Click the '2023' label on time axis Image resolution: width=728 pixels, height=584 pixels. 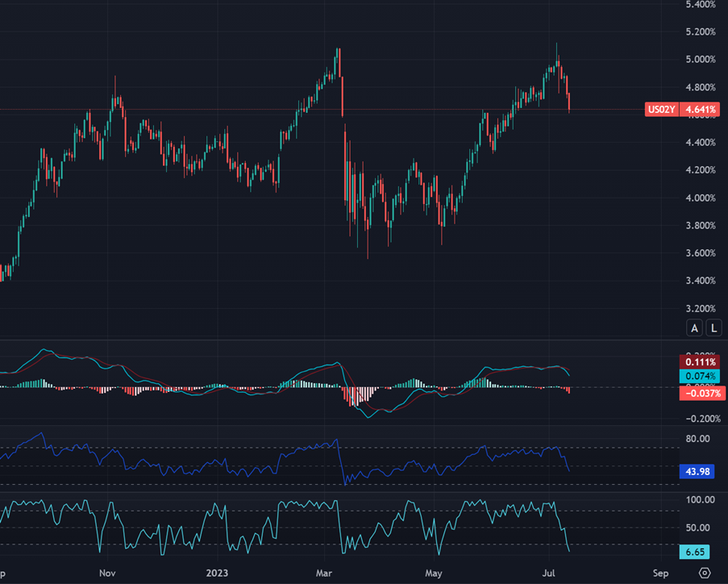click(x=216, y=574)
